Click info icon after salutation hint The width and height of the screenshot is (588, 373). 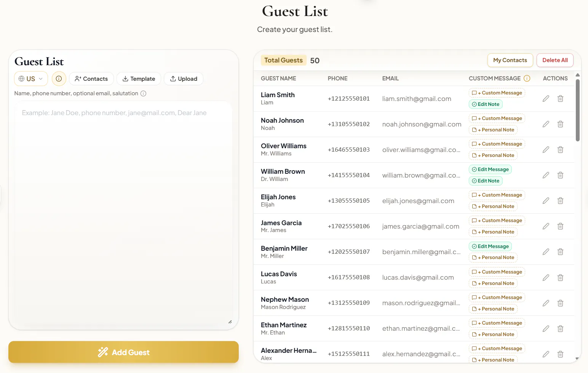[143, 93]
